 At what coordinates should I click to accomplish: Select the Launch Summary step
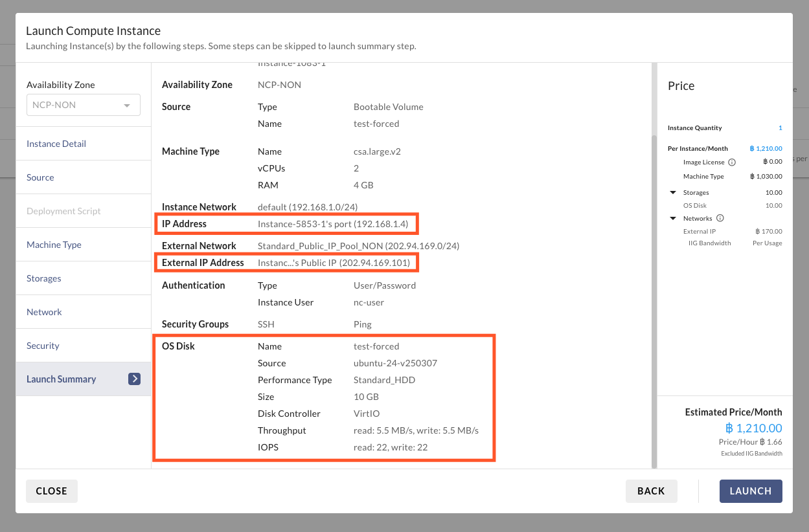(x=62, y=379)
